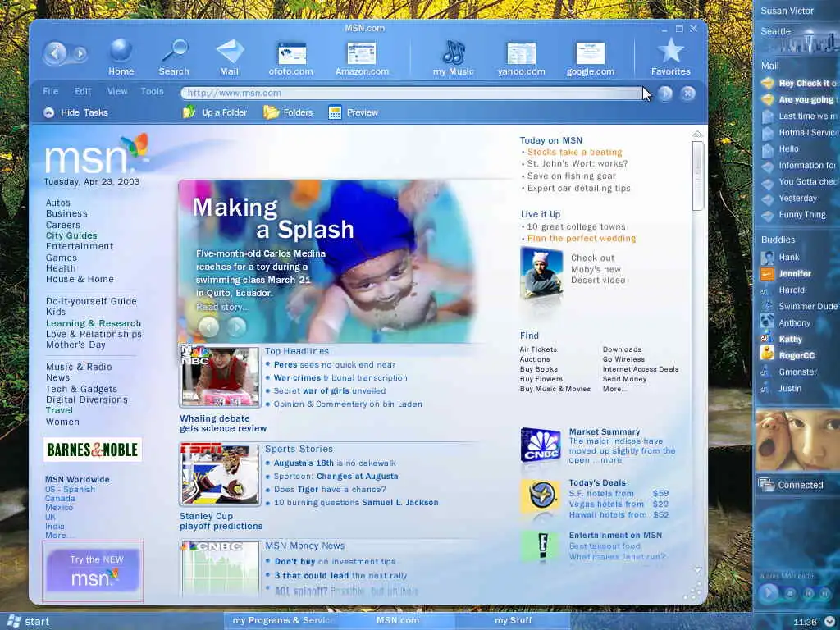The width and height of the screenshot is (840, 630).
Task: Open Hey Check it out mail message
Action: coord(799,83)
